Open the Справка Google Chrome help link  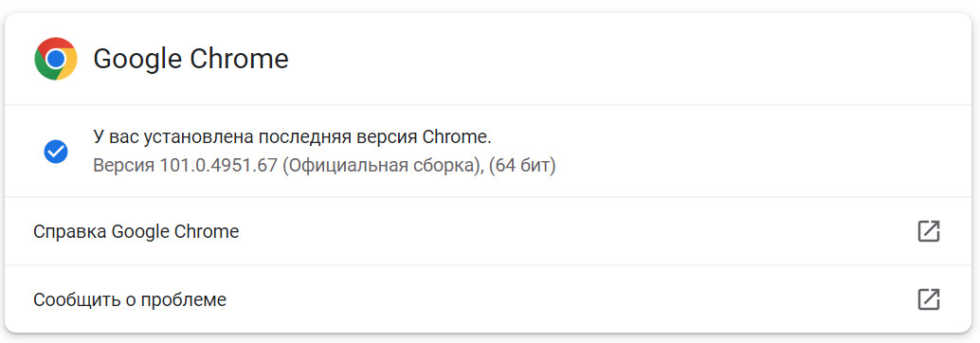point(136,232)
